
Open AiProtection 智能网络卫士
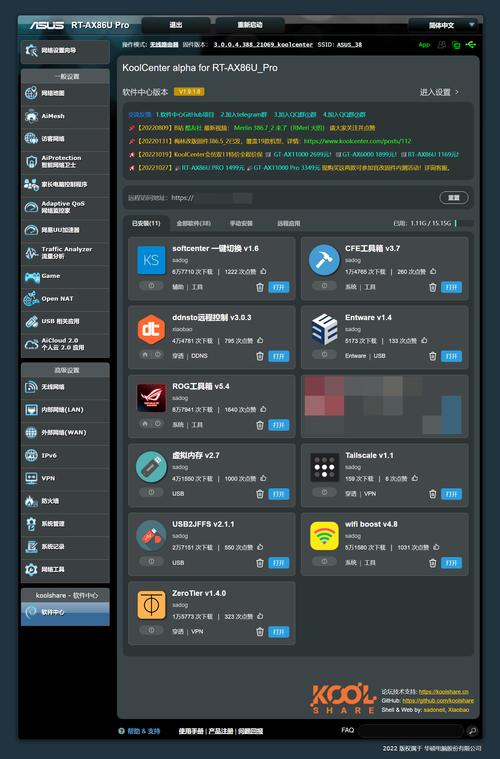point(65,162)
